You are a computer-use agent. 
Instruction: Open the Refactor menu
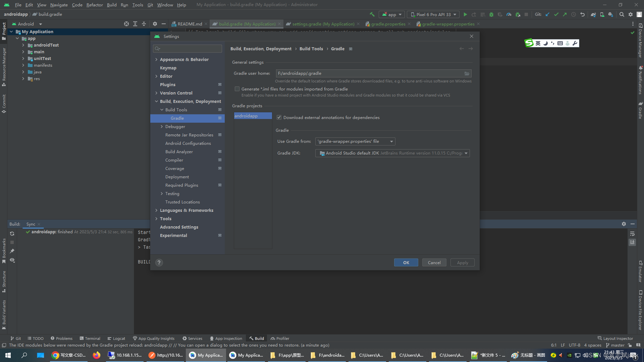pos(94,5)
